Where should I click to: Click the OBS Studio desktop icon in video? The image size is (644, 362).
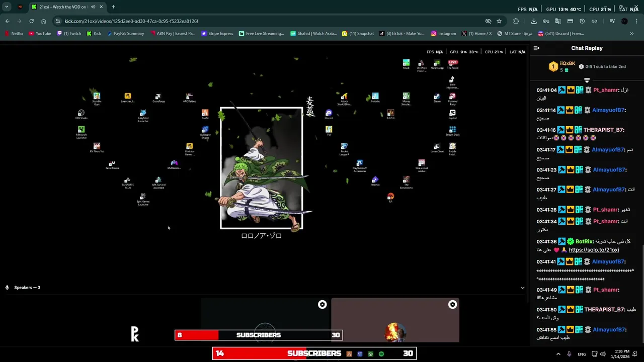pos(81,115)
